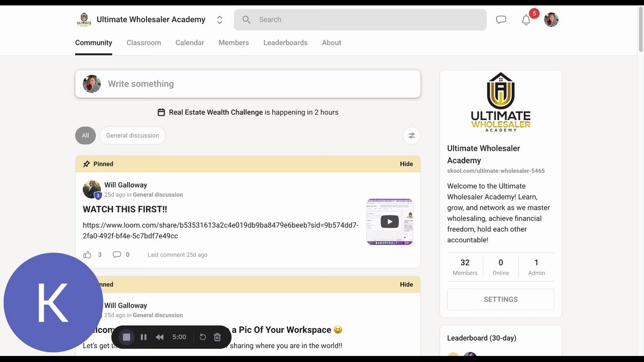Open the group SETTINGS button
Viewport: 644px width, 362px height.
point(501,299)
